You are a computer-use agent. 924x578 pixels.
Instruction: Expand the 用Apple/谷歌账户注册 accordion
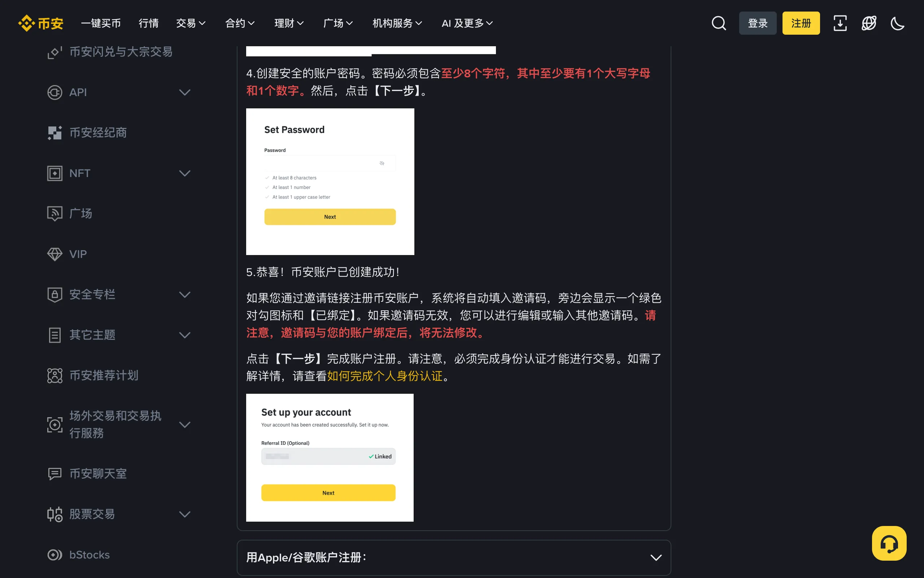454,557
